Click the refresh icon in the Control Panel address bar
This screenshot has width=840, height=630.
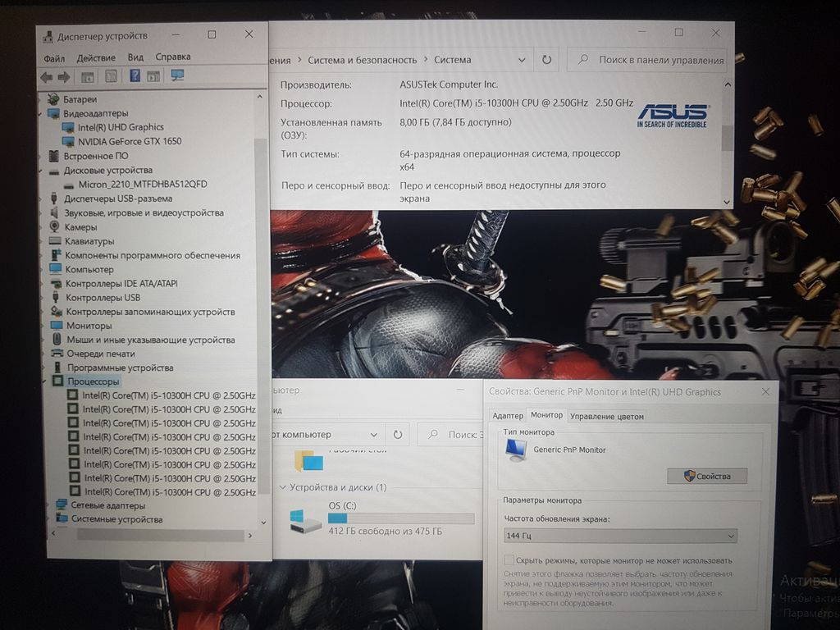click(x=547, y=60)
